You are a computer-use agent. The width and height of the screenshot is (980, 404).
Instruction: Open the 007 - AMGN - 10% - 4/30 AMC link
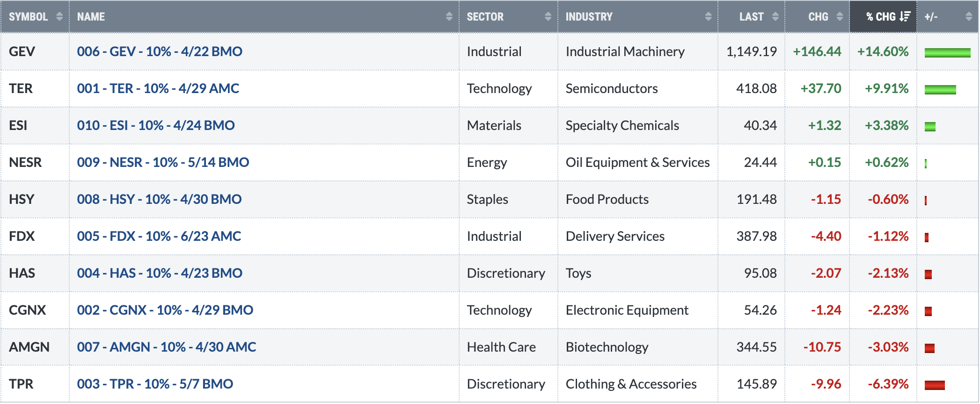[167, 347]
